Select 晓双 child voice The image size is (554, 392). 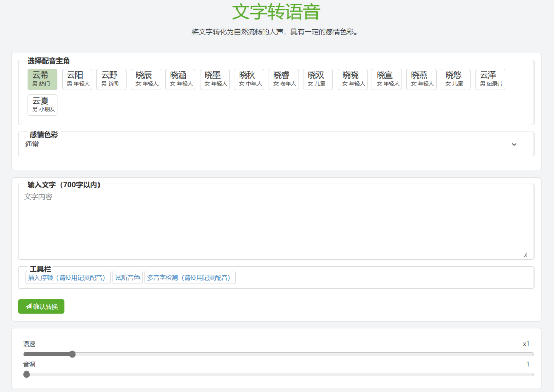pos(318,79)
